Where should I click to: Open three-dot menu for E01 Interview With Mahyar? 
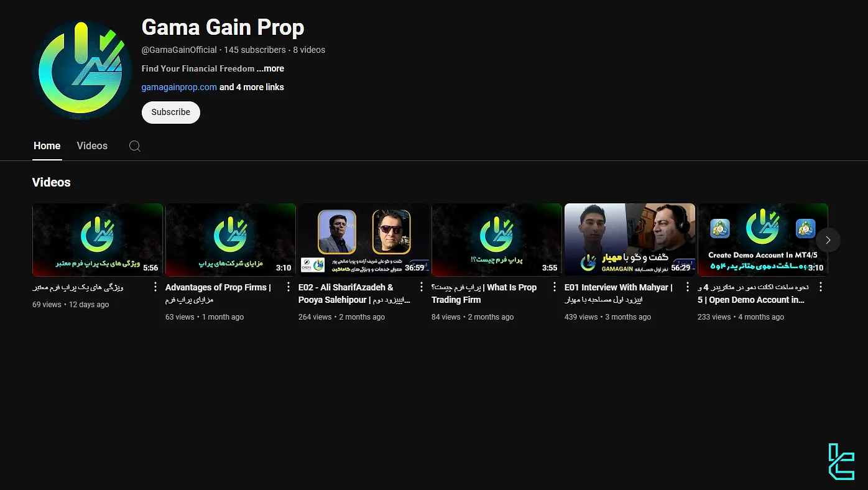(688, 287)
